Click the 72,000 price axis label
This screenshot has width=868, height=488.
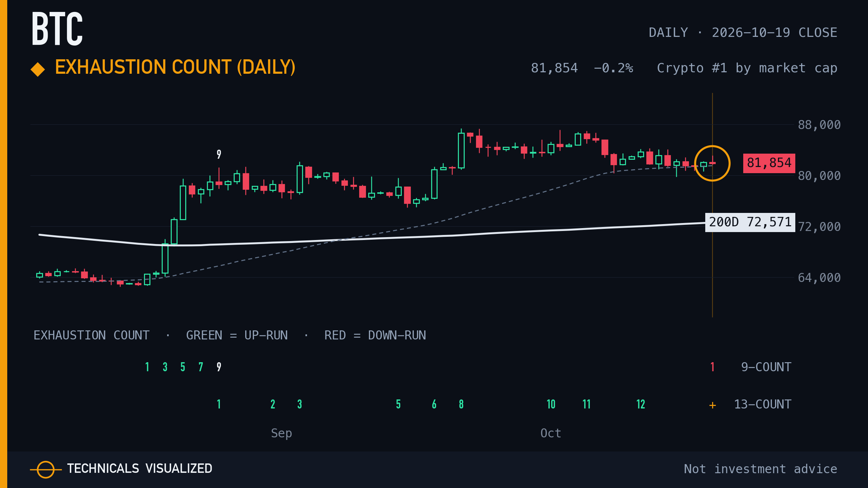pyautogui.click(x=819, y=227)
